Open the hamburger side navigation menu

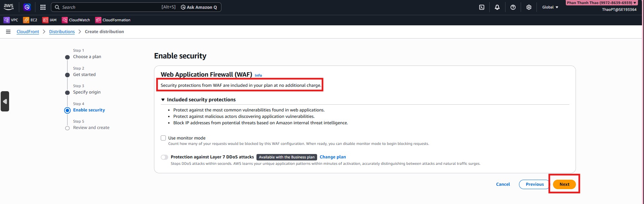click(x=8, y=31)
